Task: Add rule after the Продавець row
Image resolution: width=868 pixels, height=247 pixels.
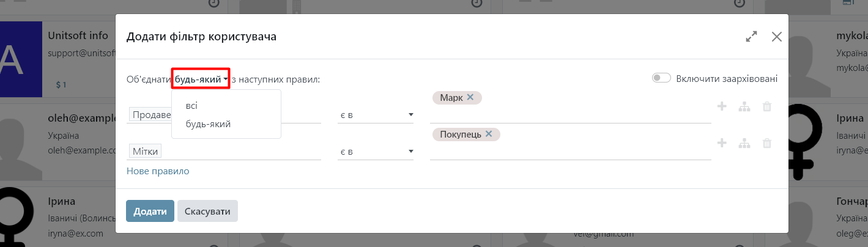Action: point(722,106)
